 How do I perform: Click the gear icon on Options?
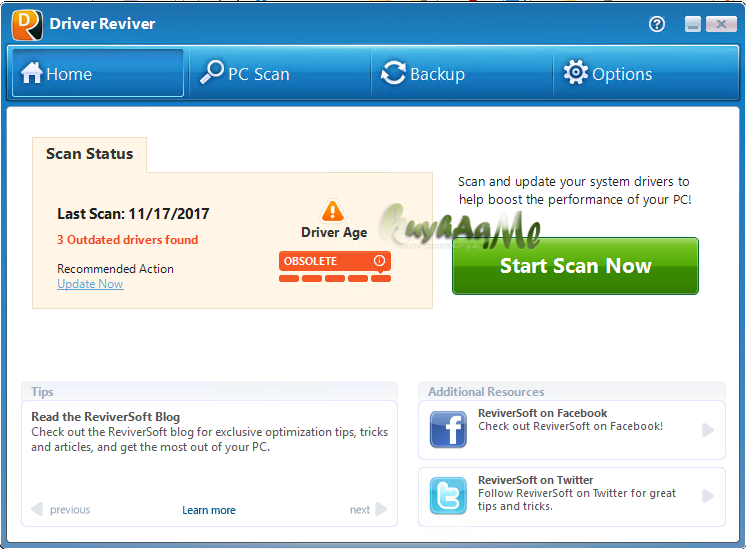[576, 72]
